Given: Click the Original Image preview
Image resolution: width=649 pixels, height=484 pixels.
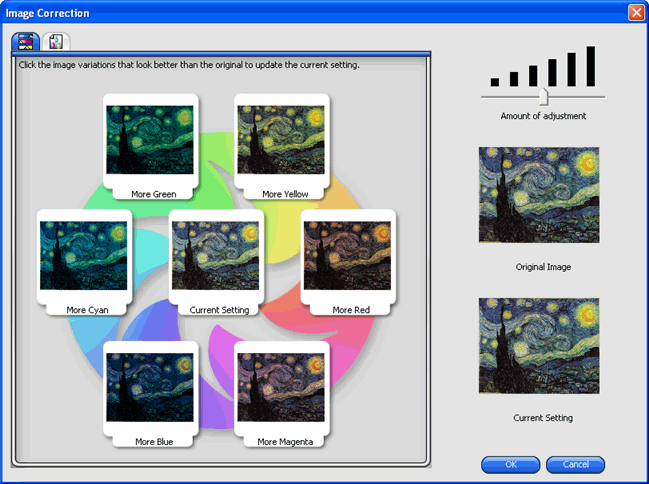Looking at the screenshot, I should tap(539, 195).
